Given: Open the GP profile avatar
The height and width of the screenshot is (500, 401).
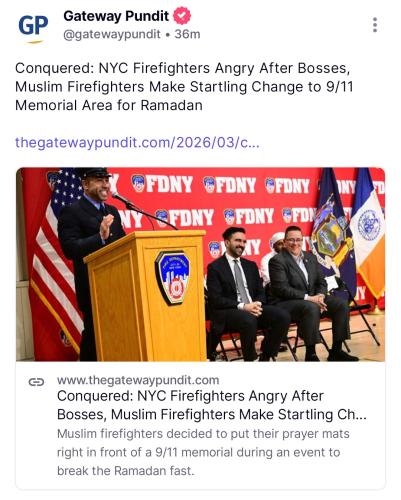Looking at the screenshot, I should pyautogui.click(x=33, y=28).
